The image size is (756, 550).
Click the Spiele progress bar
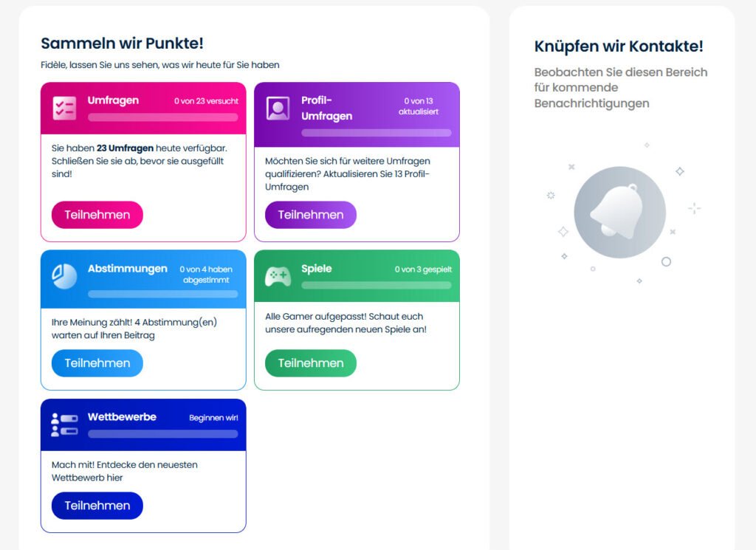(x=376, y=285)
